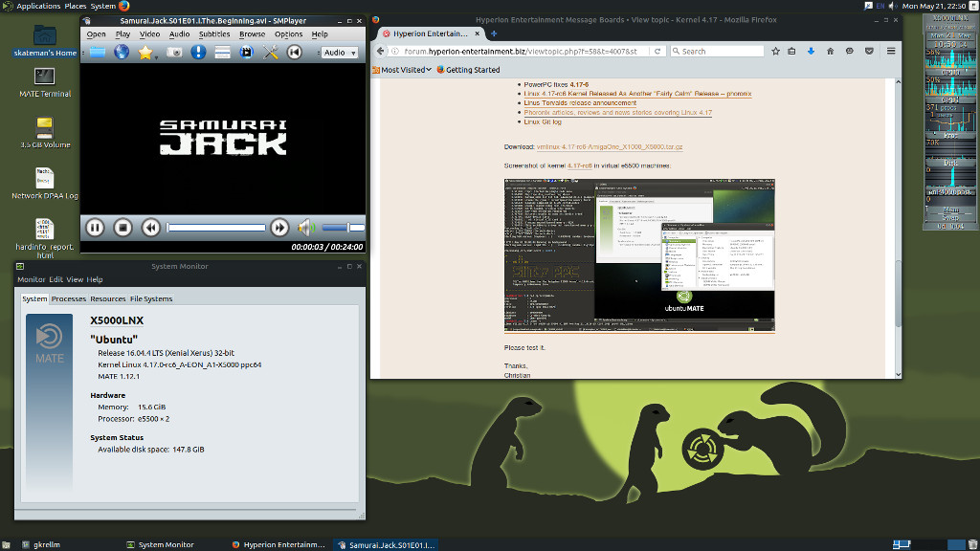
Task: Stop playback in SMPlayer
Action: click(x=122, y=228)
